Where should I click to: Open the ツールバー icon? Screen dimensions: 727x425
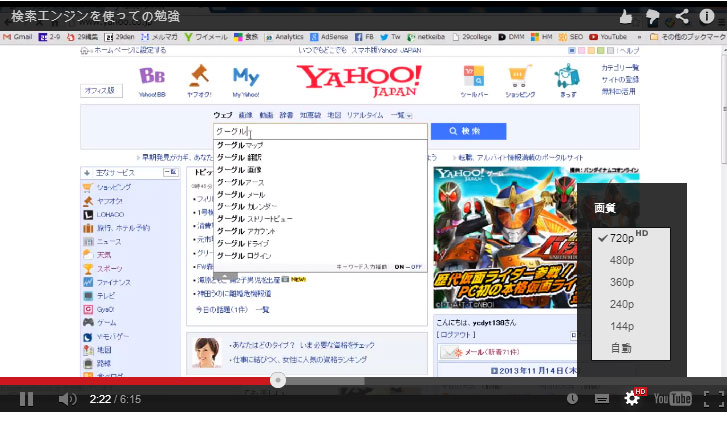point(474,81)
